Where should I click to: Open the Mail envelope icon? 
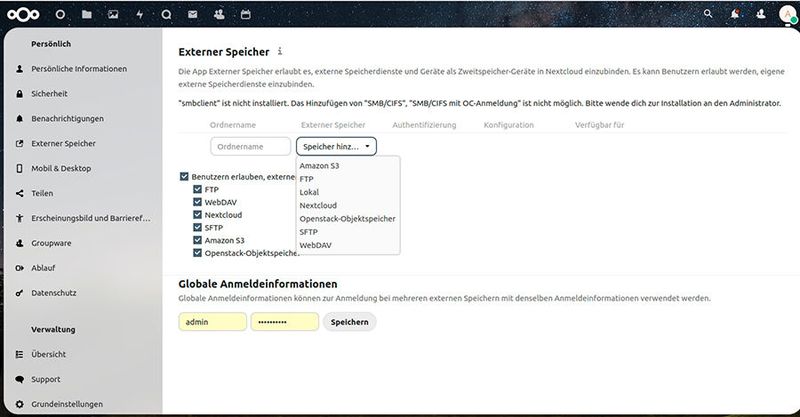[193, 15]
